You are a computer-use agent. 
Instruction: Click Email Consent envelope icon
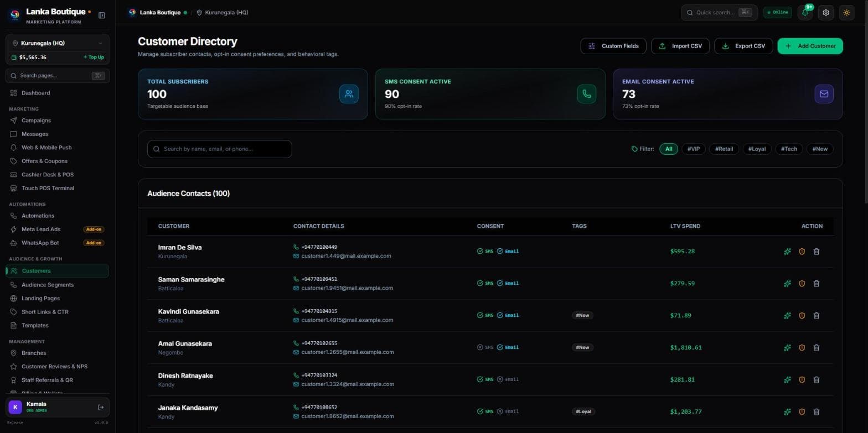tap(824, 94)
